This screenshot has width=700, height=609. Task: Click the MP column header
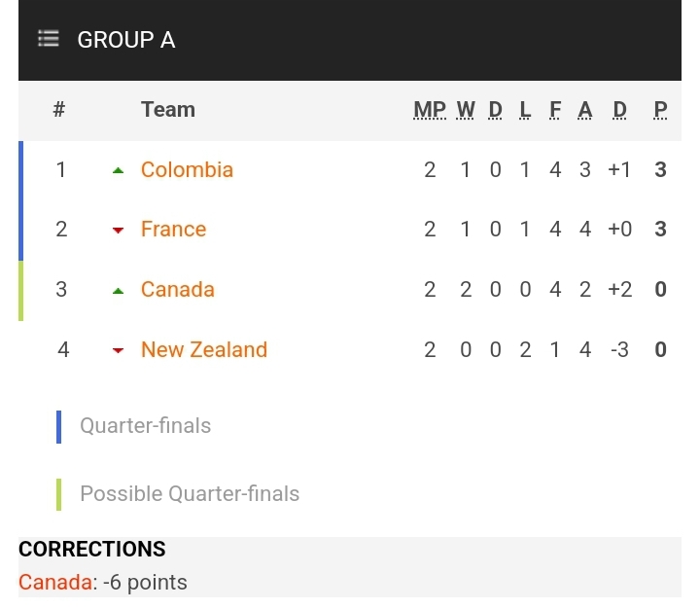[x=430, y=110]
